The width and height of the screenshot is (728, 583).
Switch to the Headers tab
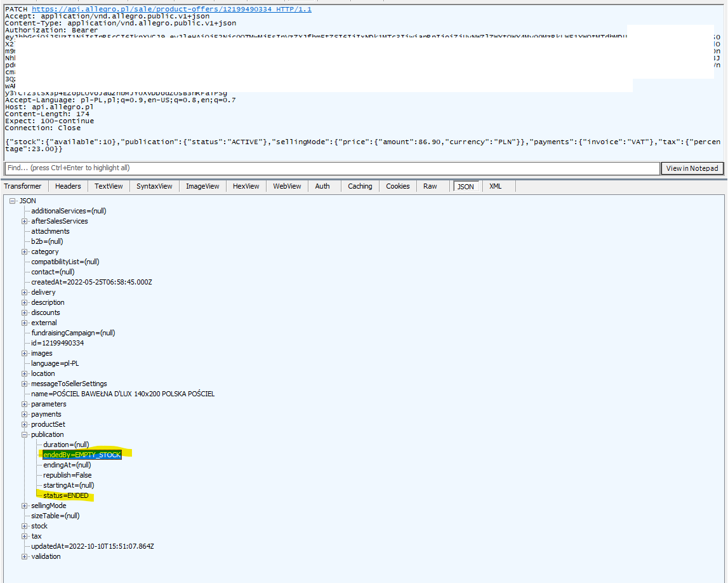tap(67, 186)
